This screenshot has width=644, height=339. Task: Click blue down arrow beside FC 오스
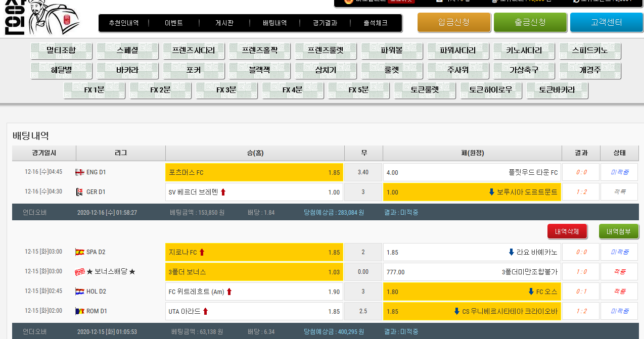pyautogui.click(x=531, y=292)
